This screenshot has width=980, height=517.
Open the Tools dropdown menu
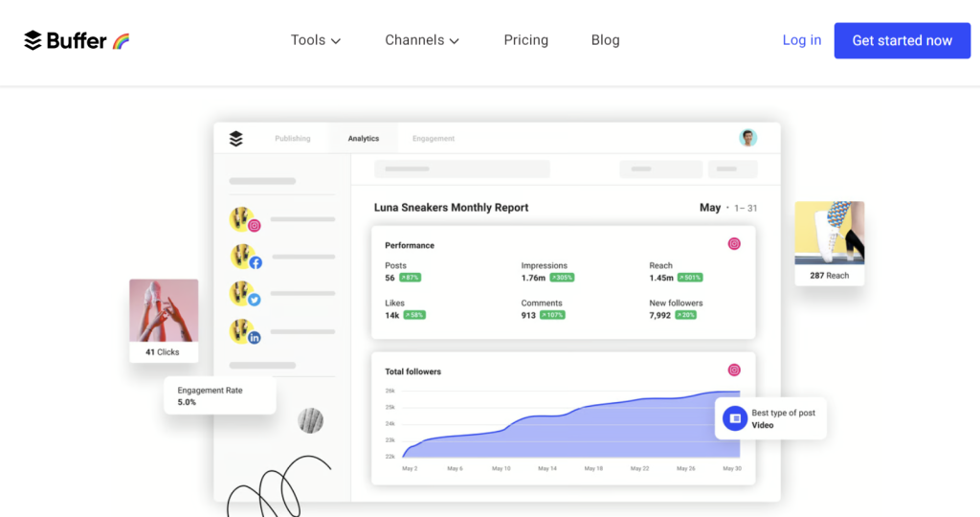point(316,40)
